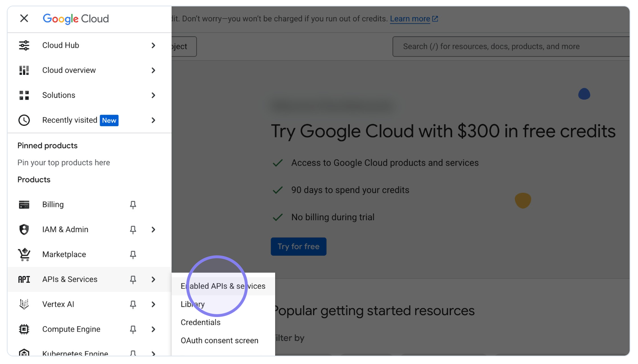Select the Recently visited clock icon

(x=24, y=120)
